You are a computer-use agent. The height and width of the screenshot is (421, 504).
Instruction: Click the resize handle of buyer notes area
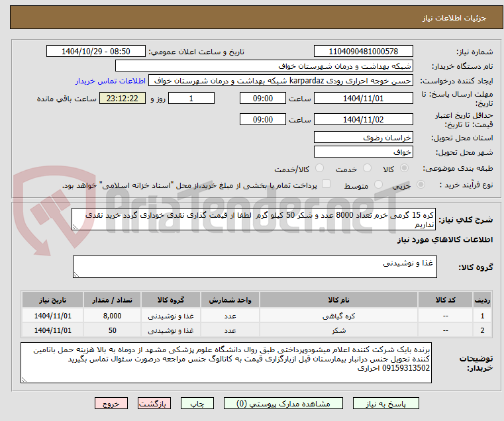click(24, 379)
